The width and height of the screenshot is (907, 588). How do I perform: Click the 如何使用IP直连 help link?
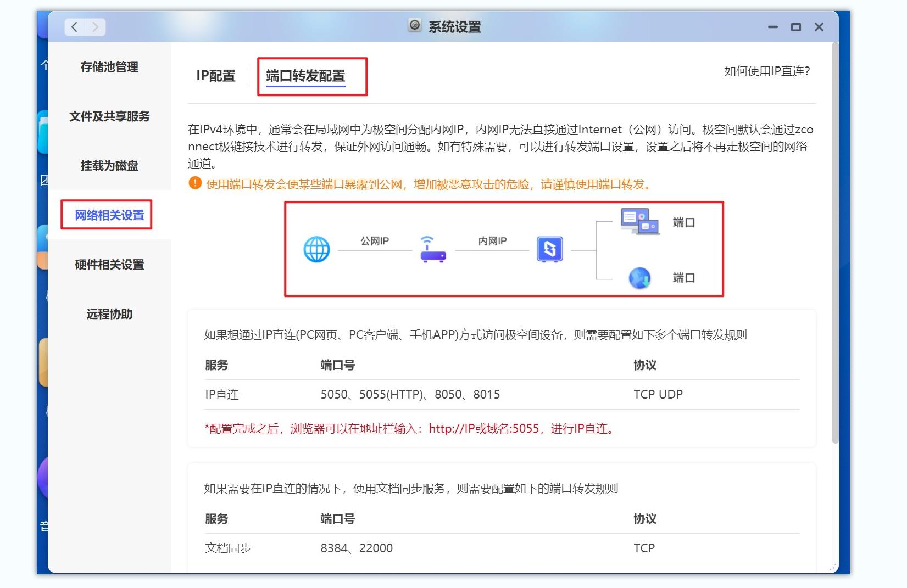pos(767,71)
